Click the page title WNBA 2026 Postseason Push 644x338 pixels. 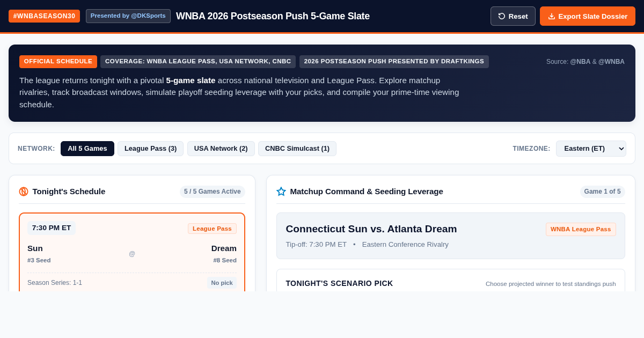273,16
